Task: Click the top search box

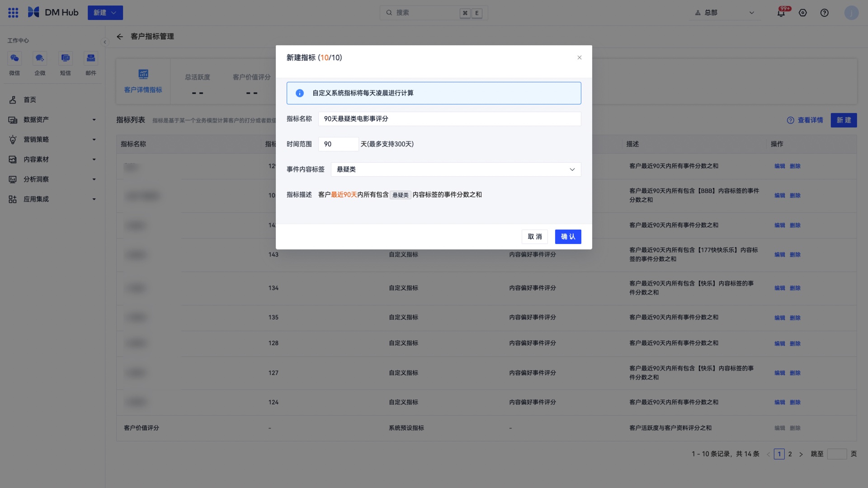Action: click(x=434, y=13)
